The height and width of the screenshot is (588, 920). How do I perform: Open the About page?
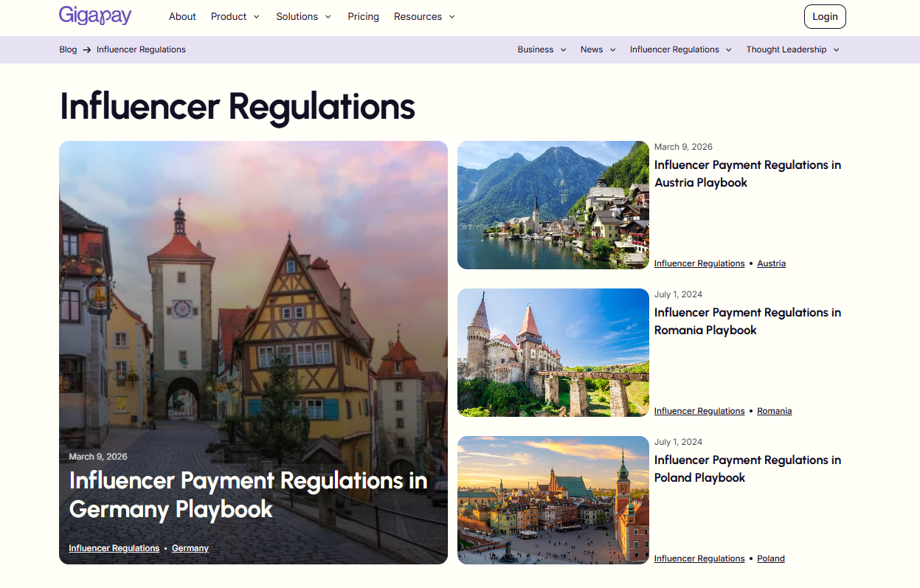[182, 16]
